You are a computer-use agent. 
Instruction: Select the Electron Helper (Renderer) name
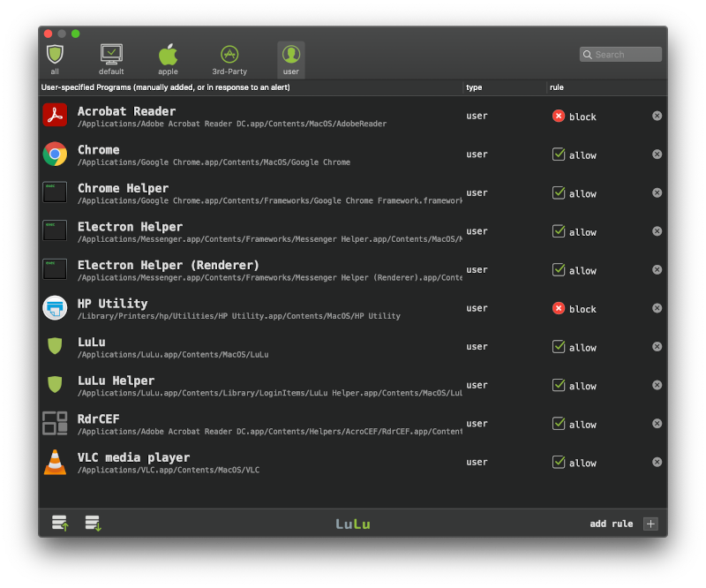pyautogui.click(x=169, y=265)
